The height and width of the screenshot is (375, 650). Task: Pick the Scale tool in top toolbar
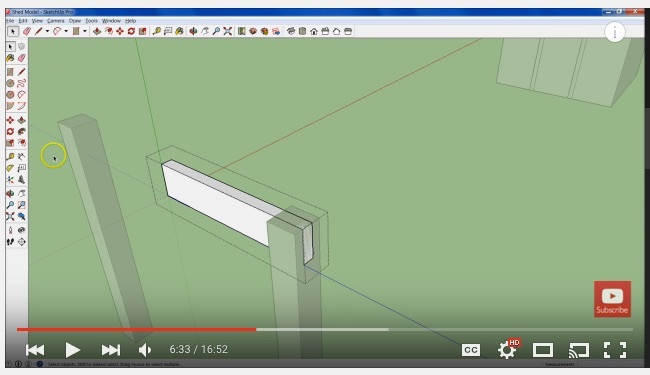[143, 31]
